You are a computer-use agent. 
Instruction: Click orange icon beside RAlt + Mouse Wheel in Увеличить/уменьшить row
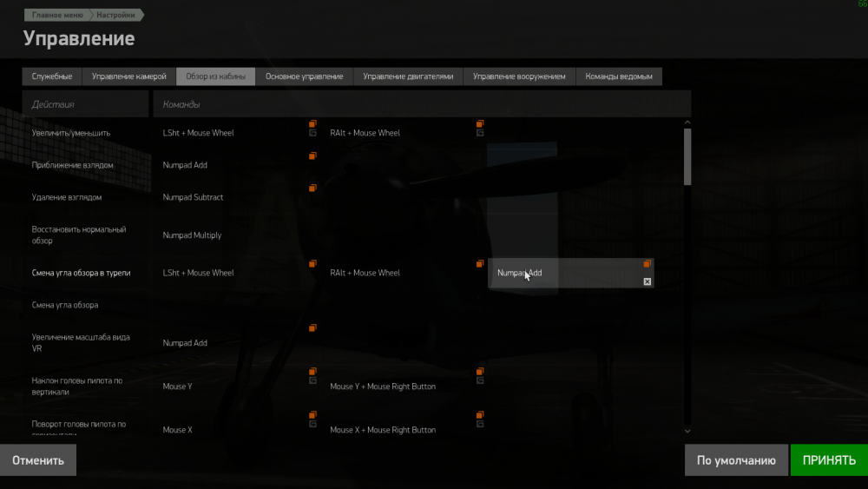coord(480,124)
